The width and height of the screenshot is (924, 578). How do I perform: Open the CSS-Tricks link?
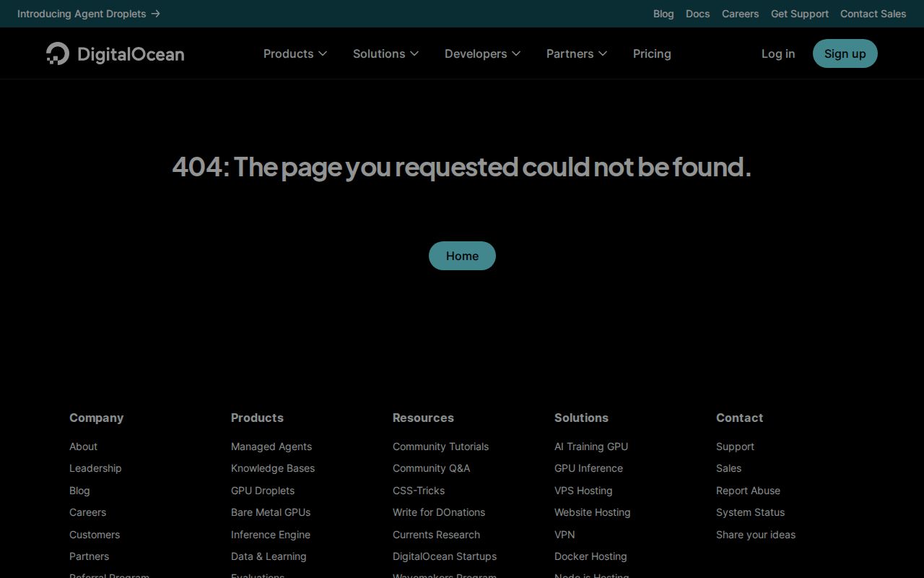[419, 491]
